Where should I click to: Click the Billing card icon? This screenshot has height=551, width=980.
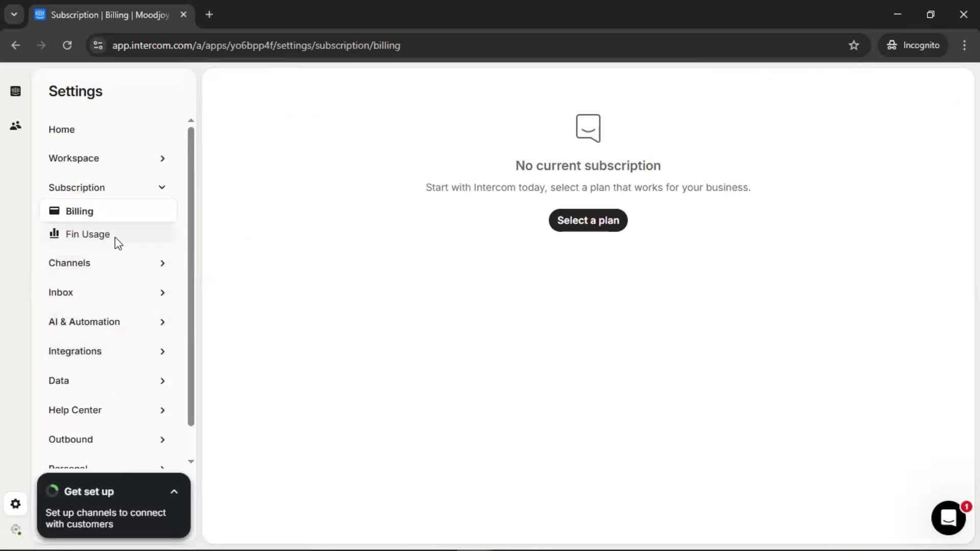pos(54,211)
